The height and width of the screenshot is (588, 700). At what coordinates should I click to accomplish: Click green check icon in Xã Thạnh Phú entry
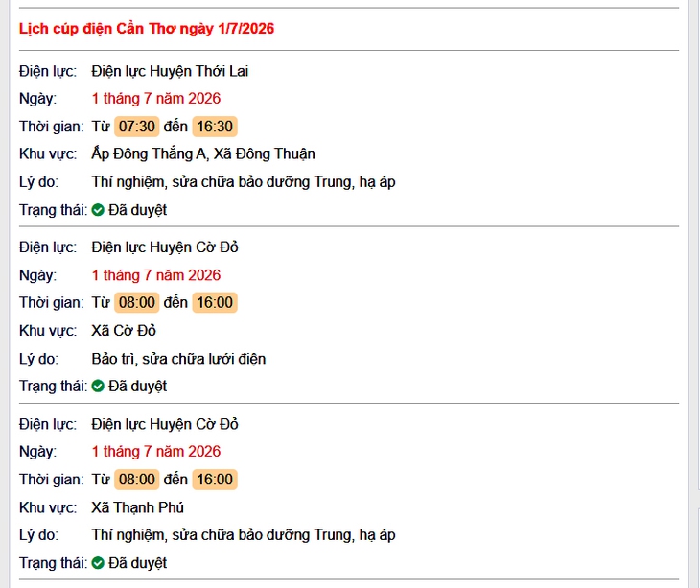click(98, 563)
